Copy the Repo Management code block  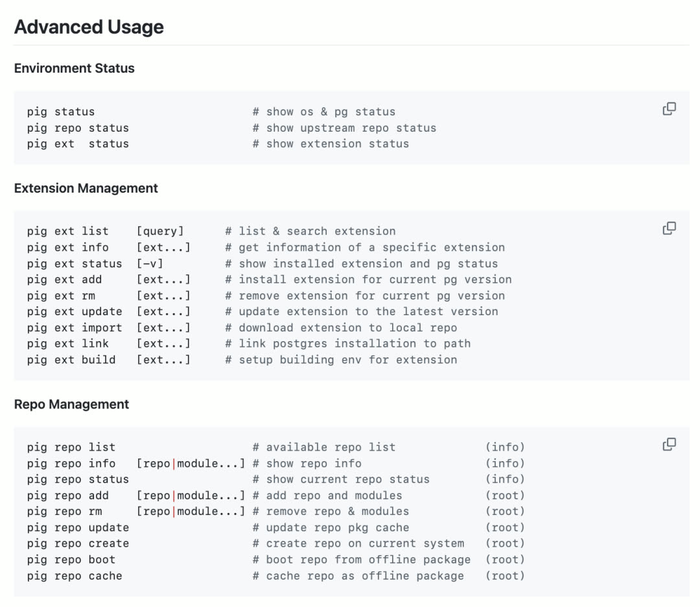[670, 444]
